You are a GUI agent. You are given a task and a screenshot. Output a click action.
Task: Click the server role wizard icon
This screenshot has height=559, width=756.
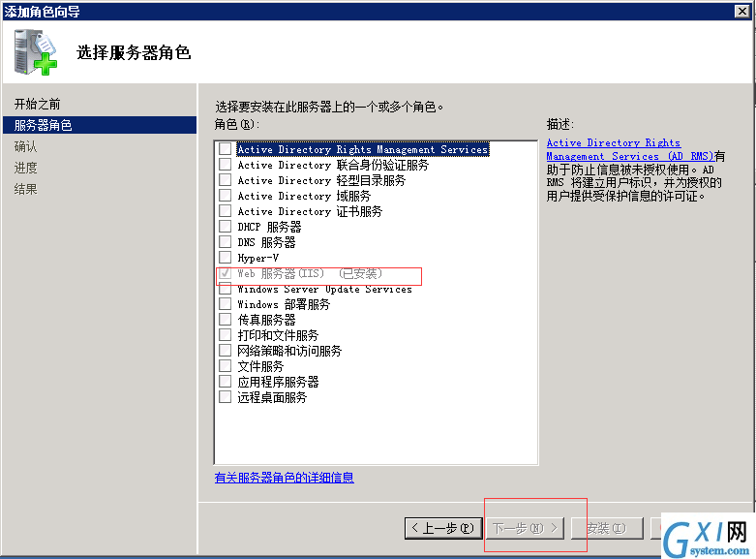click(35, 52)
